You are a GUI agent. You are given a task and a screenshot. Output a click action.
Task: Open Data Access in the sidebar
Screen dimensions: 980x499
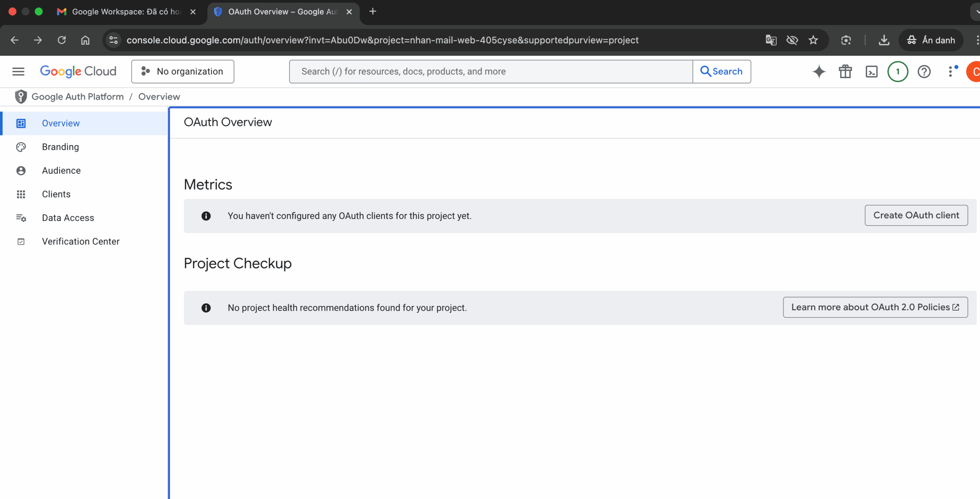tap(84, 218)
